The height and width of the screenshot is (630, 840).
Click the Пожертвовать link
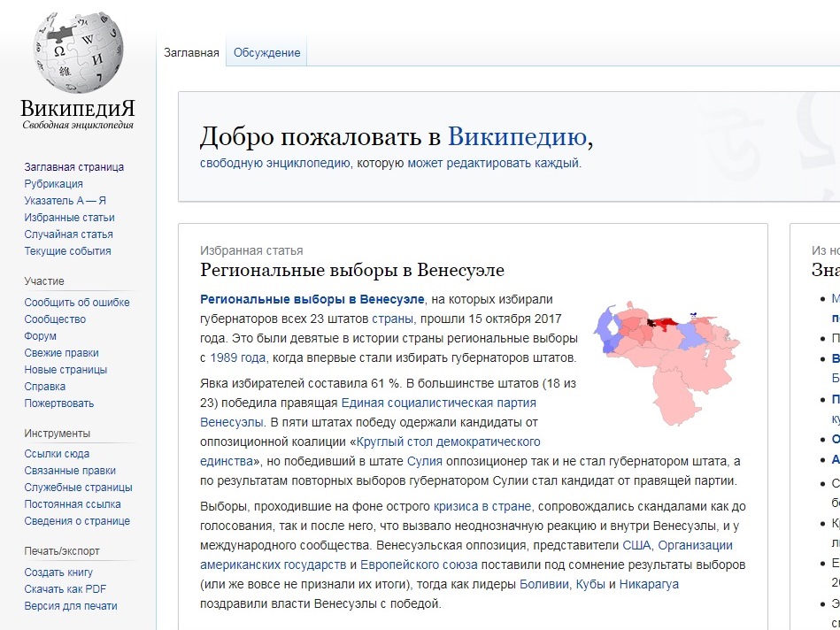click(59, 403)
